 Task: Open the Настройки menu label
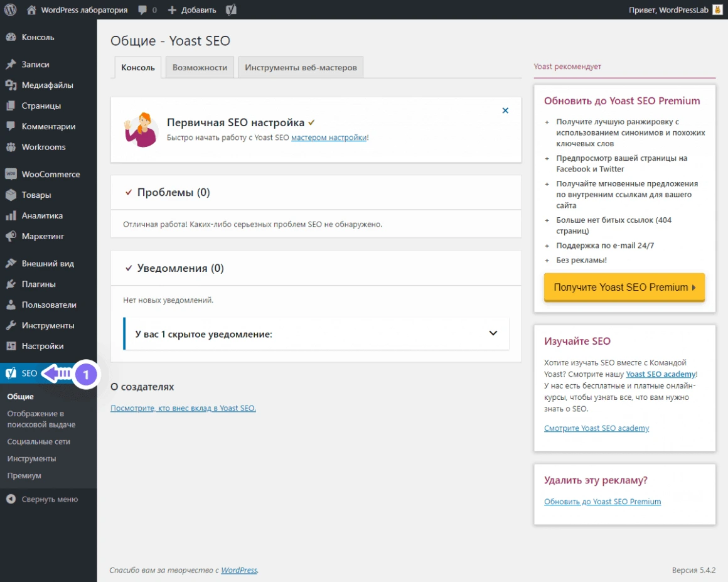tap(43, 346)
